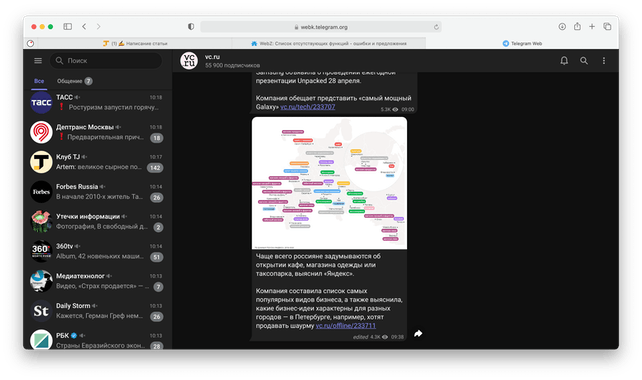Click unread badge 142 on Клуб TJ
Image resolution: width=642 pixels, height=380 pixels.
[155, 168]
